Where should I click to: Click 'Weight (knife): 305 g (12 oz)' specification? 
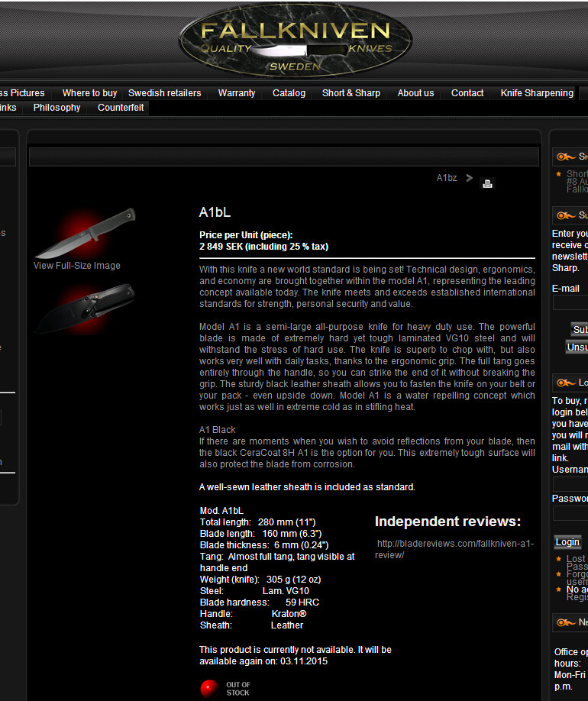point(260,580)
